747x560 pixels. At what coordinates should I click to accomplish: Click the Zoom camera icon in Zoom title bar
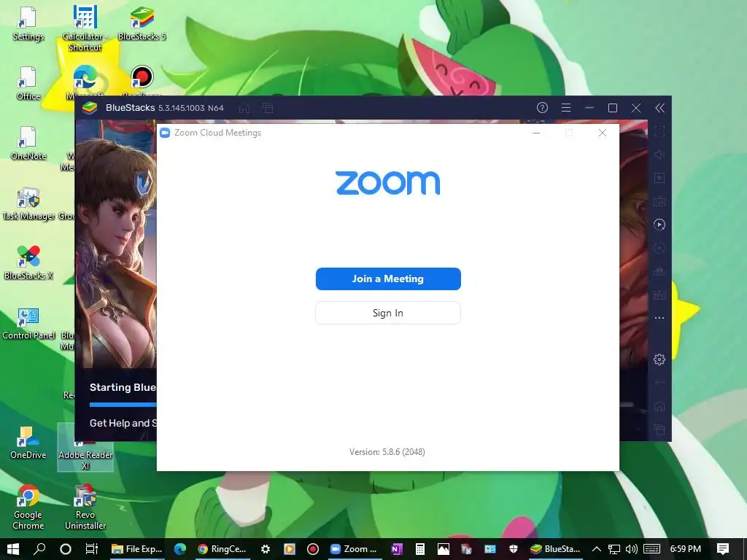(x=166, y=133)
